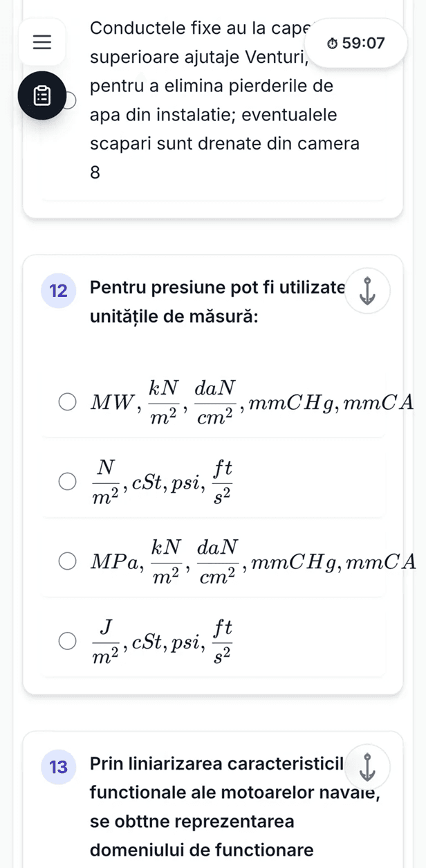This screenshot has width=426, height=868.
Task: Open the question list via clipboard icon
Action: tap(41, 96)
